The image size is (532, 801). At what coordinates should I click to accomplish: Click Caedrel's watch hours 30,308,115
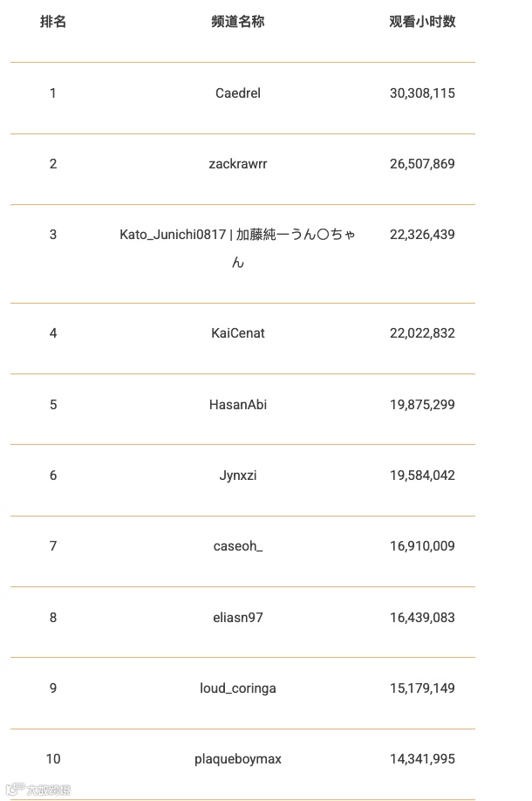pyautogui.click(x=422, y=93)
